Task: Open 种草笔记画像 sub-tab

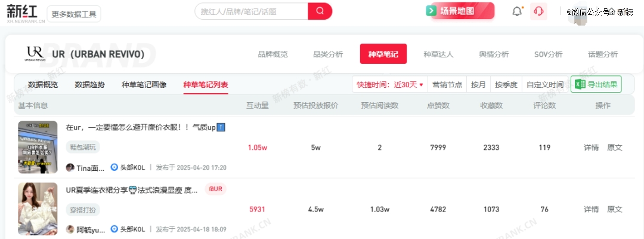Action: pyautogui.click(x=144, y=85)
